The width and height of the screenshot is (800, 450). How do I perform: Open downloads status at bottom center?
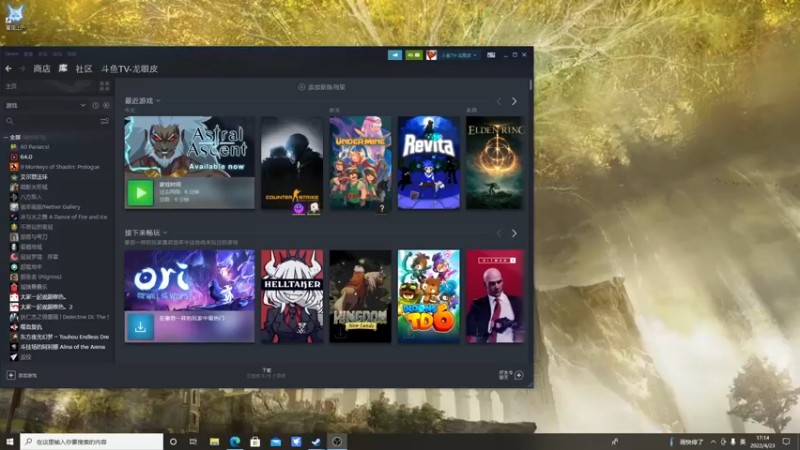tap(266, 373)
